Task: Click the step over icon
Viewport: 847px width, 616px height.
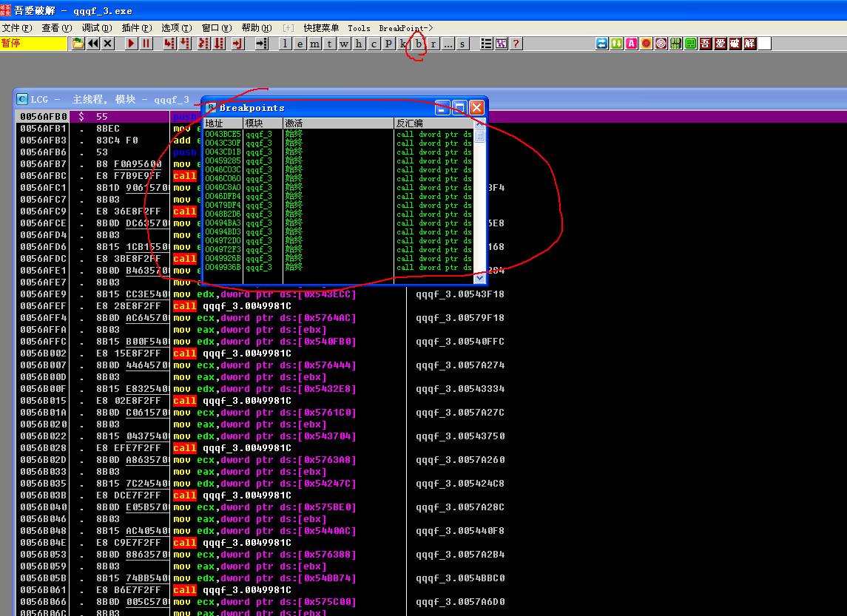Action: tap(185, 44)
